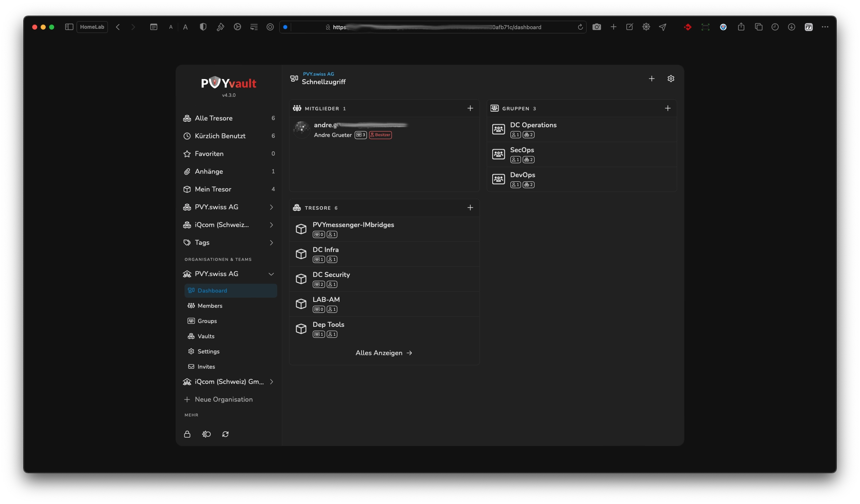Viewport: 860px width, 504px height.
Task: Click the paper plane send icon
Action: [x=663, y=27]
